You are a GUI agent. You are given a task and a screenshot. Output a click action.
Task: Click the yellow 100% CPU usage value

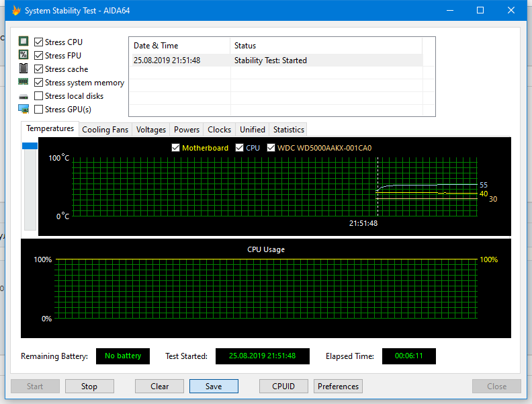[488, 259]
